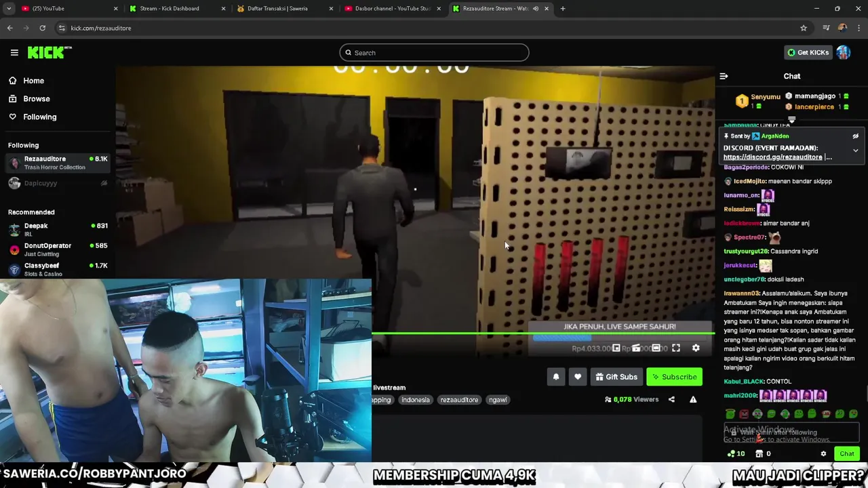Open the video player settings gear

point(696,348)
